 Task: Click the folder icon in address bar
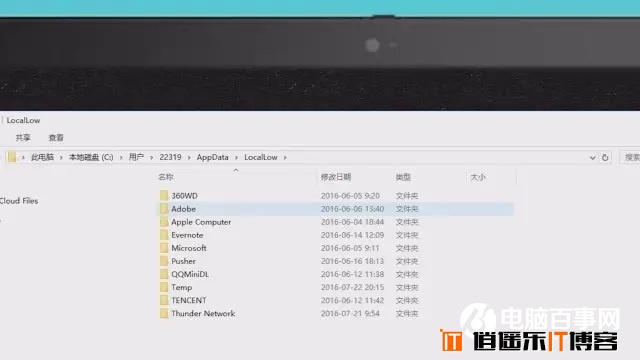pos(12,157)
